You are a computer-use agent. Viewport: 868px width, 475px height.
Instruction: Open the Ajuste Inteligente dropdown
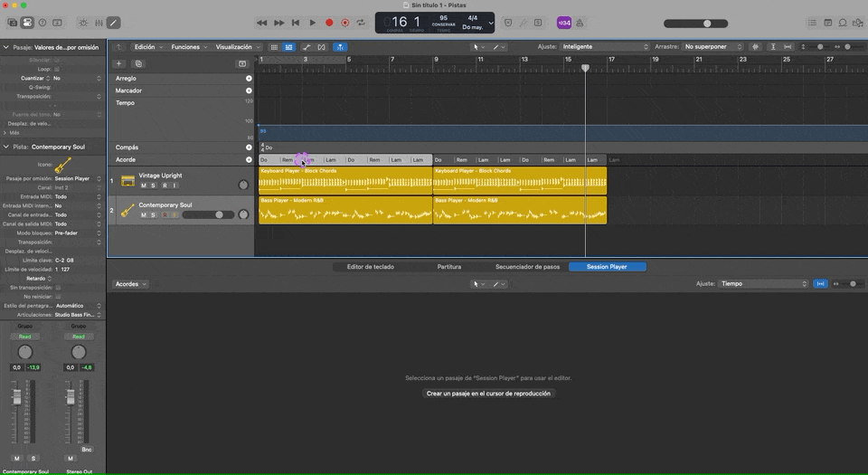coord(605,47)
